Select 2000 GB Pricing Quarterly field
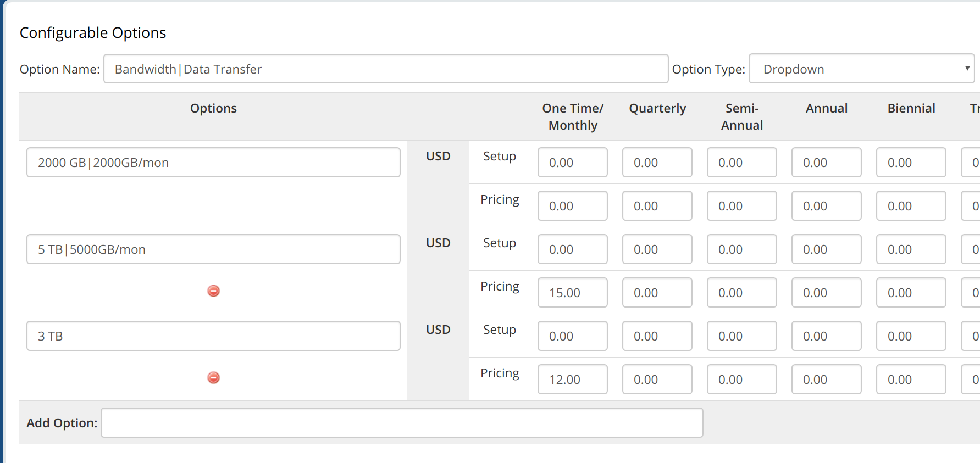This screenshot has width=980, height=463. [657, 205]
